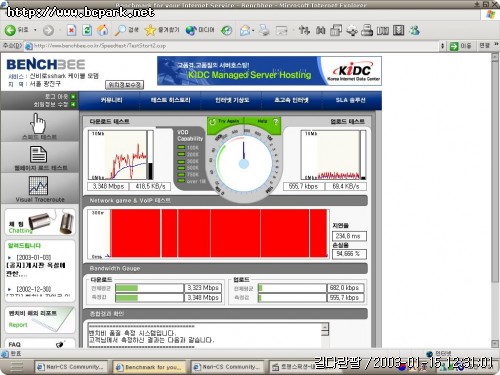500x375 pixels.
Task: Click the location edit button under logo
Action: (125, 85)
